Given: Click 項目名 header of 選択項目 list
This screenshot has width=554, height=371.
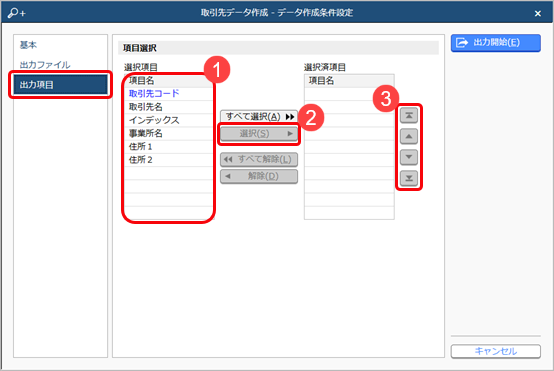Looking at the screenshot, I should tap(169, 81).
